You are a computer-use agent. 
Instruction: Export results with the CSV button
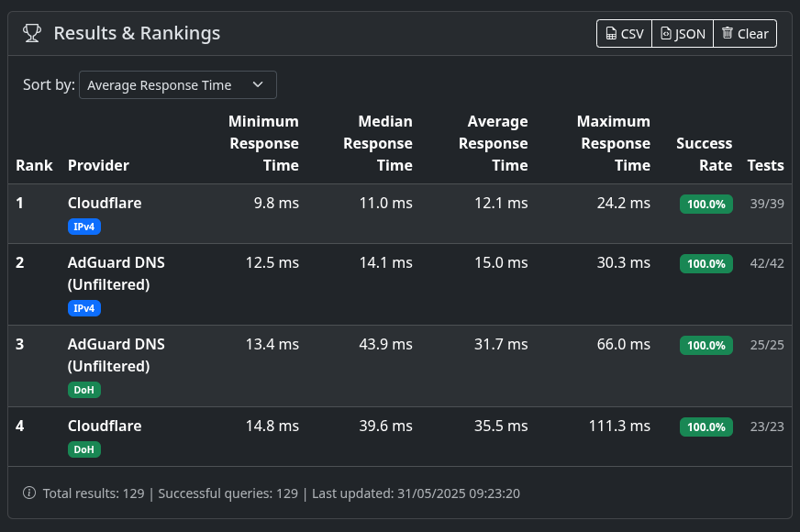point(624,34)
